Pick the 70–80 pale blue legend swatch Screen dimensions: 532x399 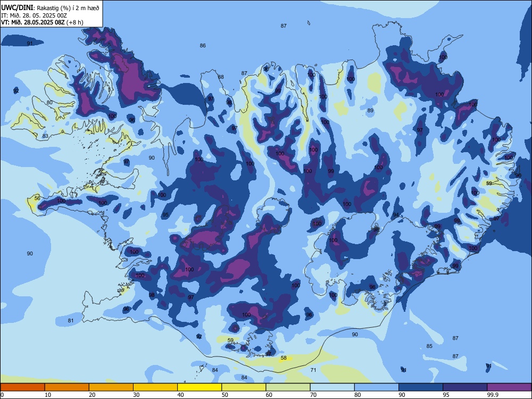(332, 387)
